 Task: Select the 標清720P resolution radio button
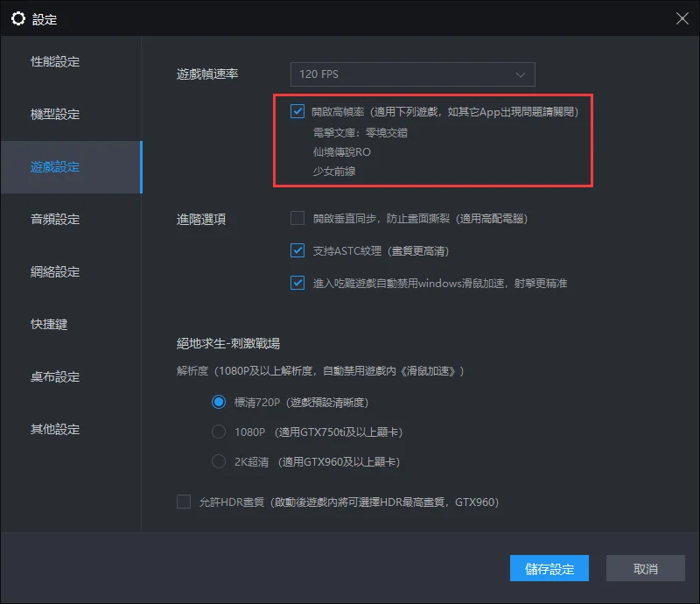[218, 402]
